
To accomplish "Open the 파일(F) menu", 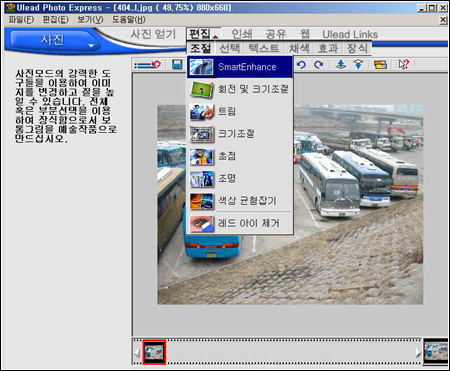I will [x=21, y=20].
